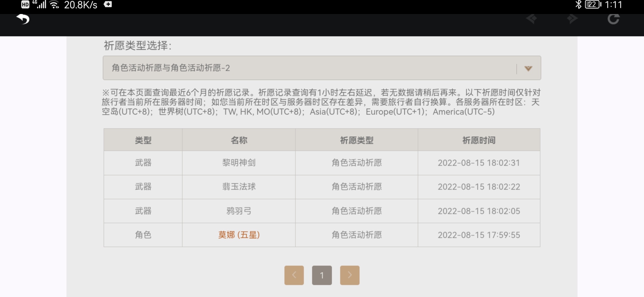Select page 1 button

point(322,275)
